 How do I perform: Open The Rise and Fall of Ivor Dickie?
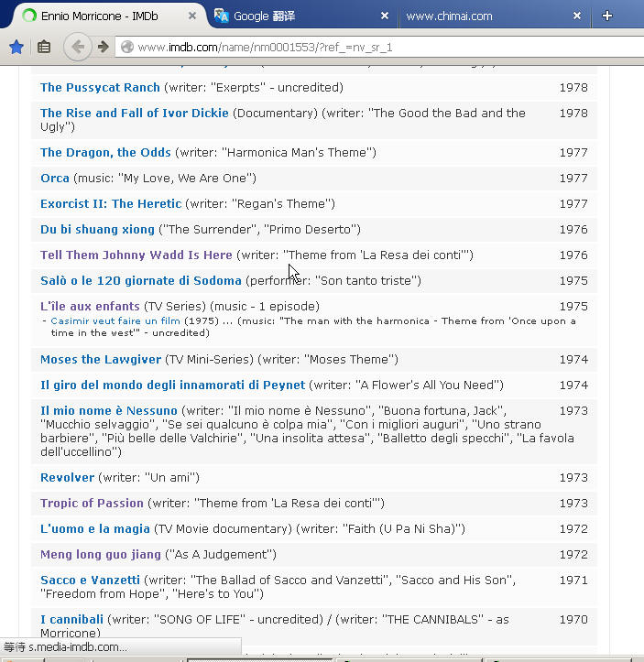click(x=135, y=114)
